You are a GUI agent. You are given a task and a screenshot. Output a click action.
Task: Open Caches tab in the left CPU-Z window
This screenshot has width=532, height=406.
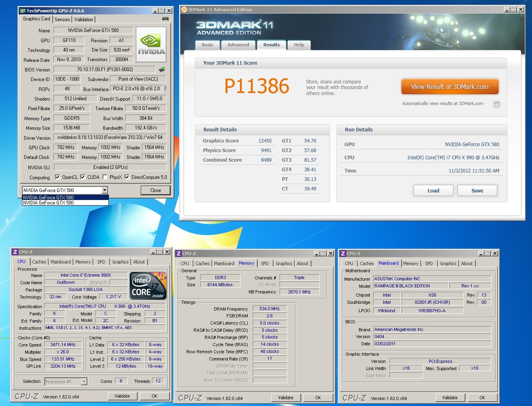[39, 262]
